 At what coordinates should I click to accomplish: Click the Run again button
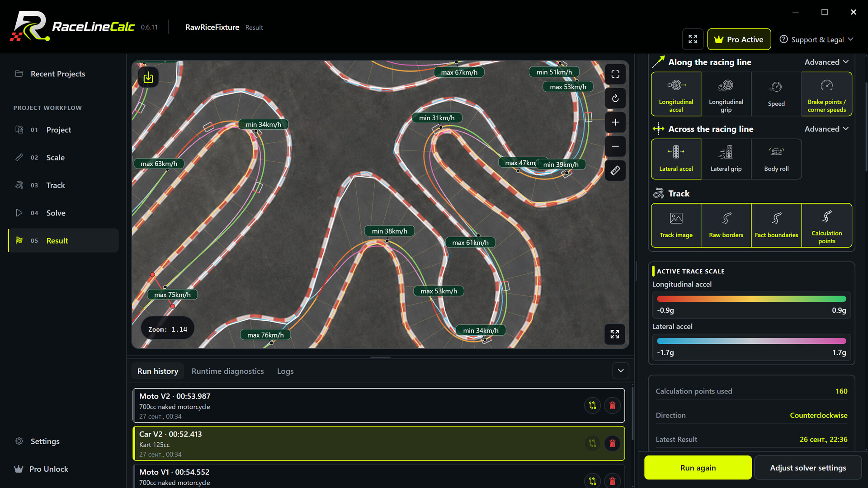pos(698,468)
